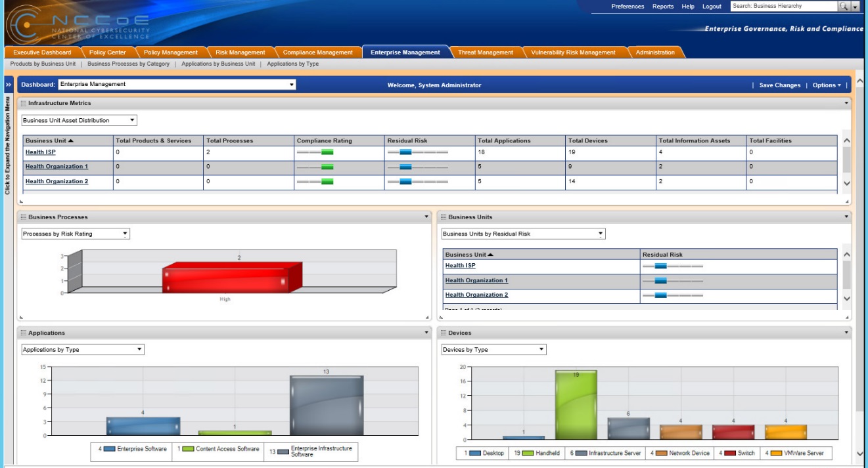Screen dimensions: 868x468
Task: Click the Business Units panel grip icon
Action: pos(444,217)
